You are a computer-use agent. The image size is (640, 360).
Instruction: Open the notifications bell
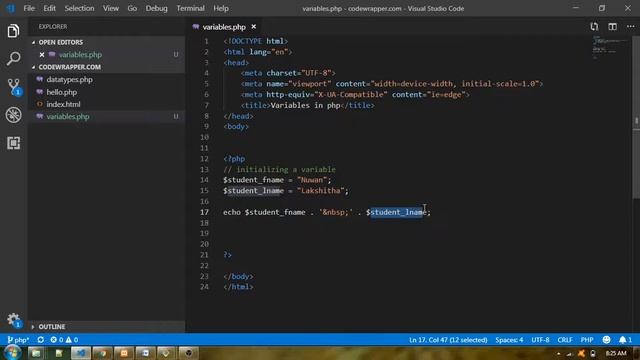click(625, 340)
